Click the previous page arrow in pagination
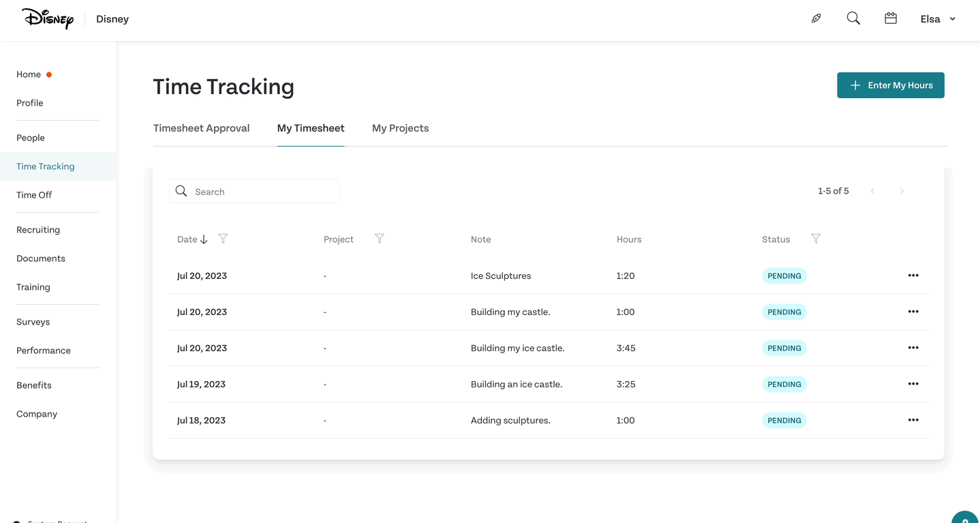 point(873,191)
